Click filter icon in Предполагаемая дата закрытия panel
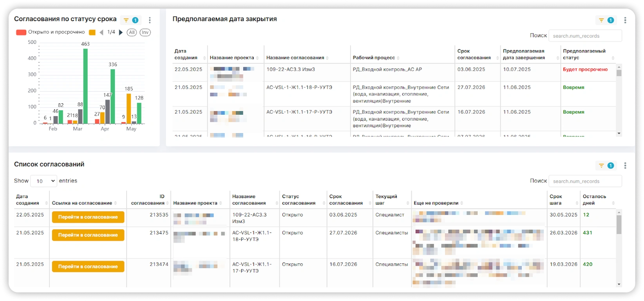644x301 pixels. [x=601, y=20]
